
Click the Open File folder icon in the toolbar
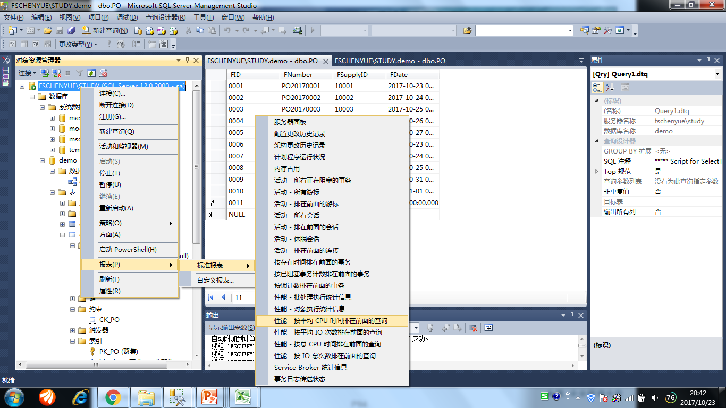[48, 31]
